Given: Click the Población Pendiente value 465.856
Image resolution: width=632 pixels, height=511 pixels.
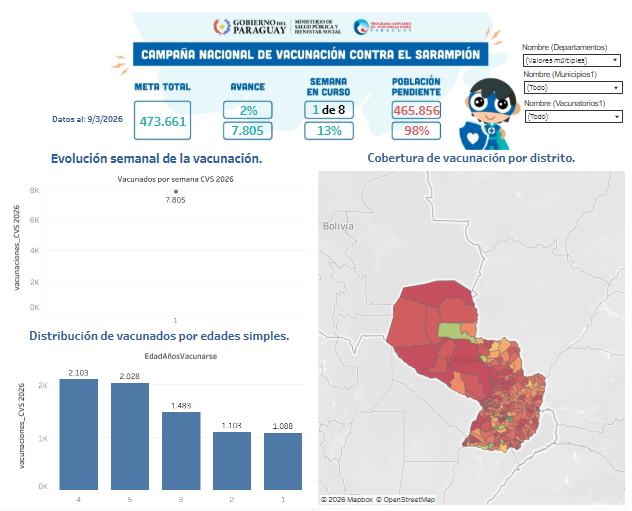Looking at the screenshot, I should click(417, 110).
